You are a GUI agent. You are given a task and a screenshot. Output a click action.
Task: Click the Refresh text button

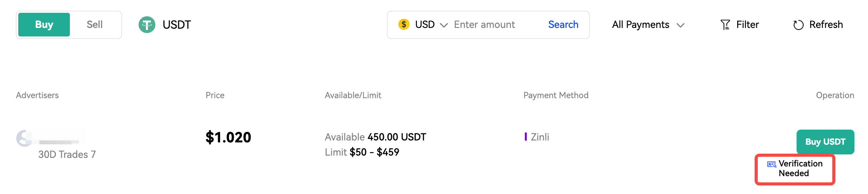pos(826,25)
